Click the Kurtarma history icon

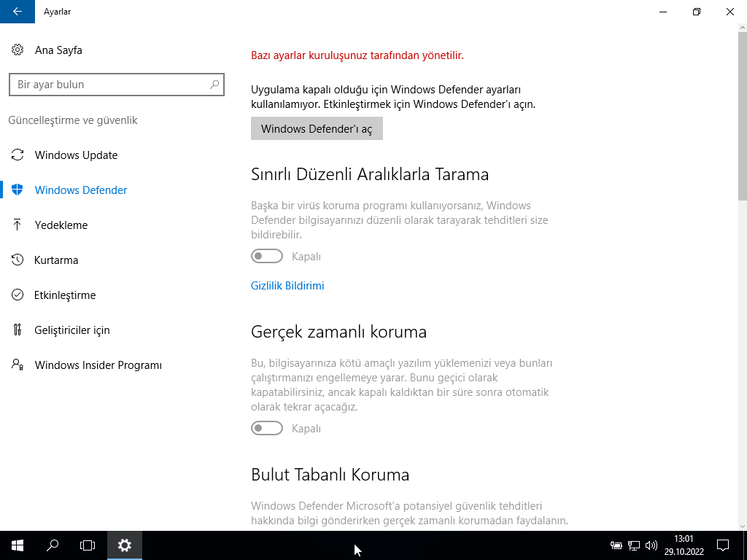pos(18,260)
